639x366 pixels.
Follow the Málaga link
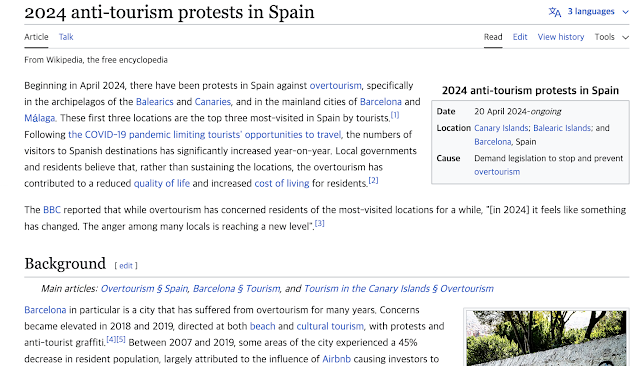39,118
